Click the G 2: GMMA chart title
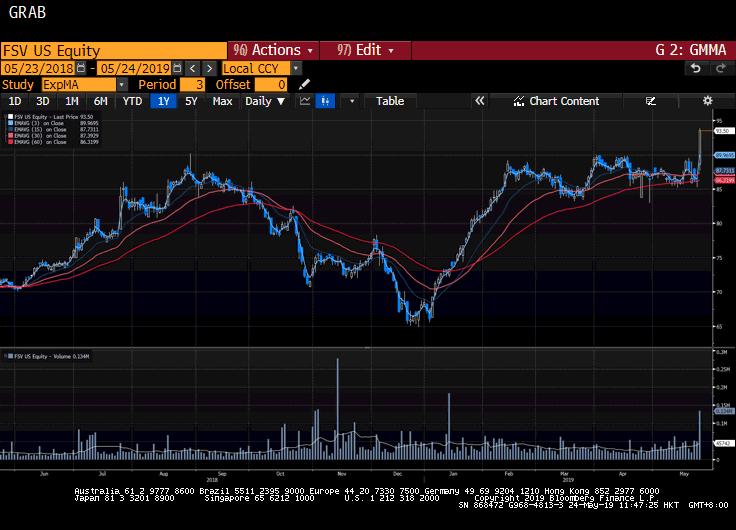The image size is (736, 530). tap(690, 50)
